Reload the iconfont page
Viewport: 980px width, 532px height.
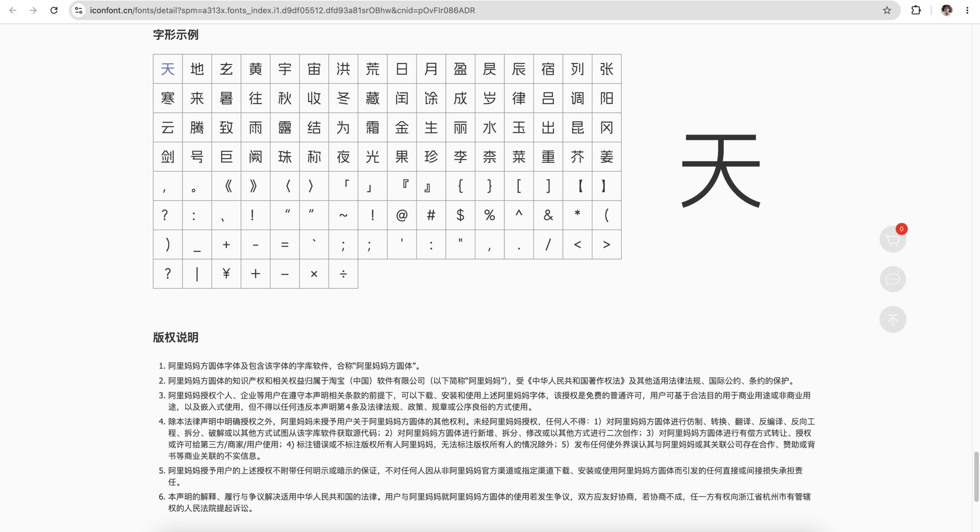click(54, 10)
